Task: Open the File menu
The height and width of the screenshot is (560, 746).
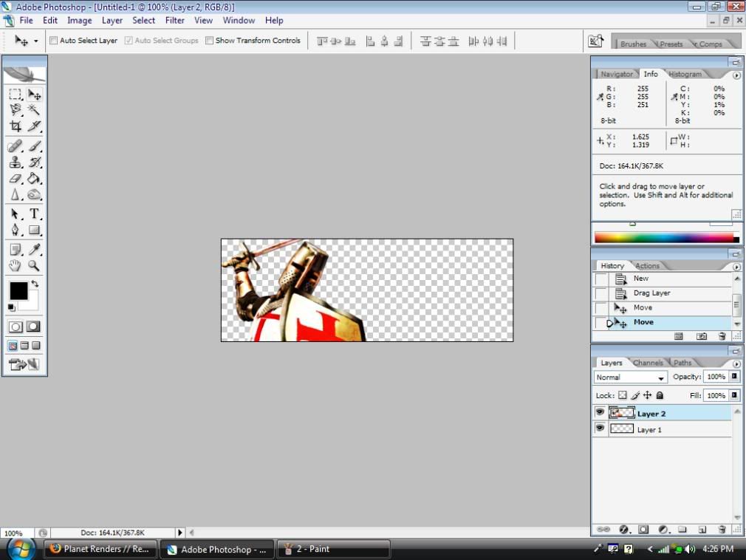Action: [x=26, y=21]
